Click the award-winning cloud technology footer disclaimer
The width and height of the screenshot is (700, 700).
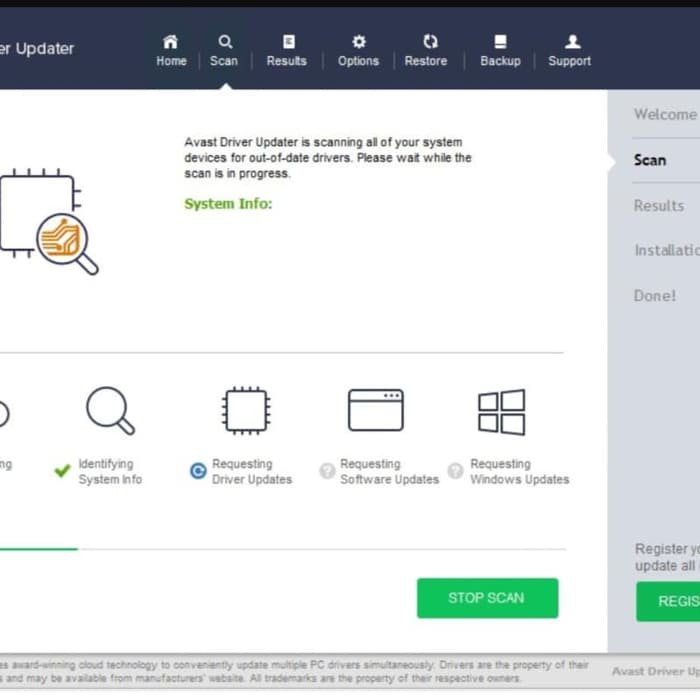(x=295, y=671)
